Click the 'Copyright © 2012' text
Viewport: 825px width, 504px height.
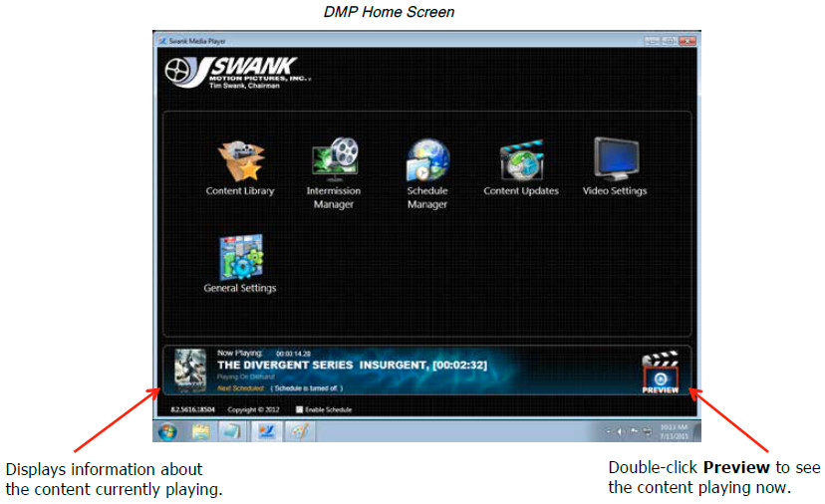coord(254,409)
